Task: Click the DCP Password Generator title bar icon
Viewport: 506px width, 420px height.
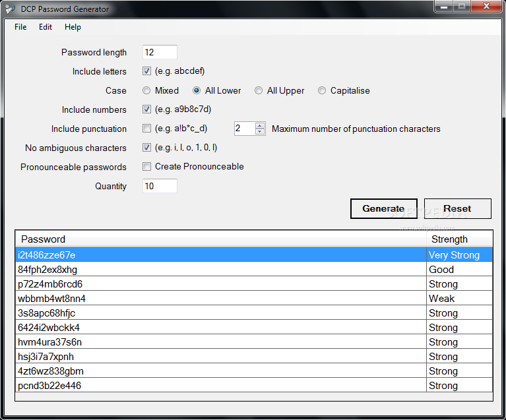Action: pos(10,9)
